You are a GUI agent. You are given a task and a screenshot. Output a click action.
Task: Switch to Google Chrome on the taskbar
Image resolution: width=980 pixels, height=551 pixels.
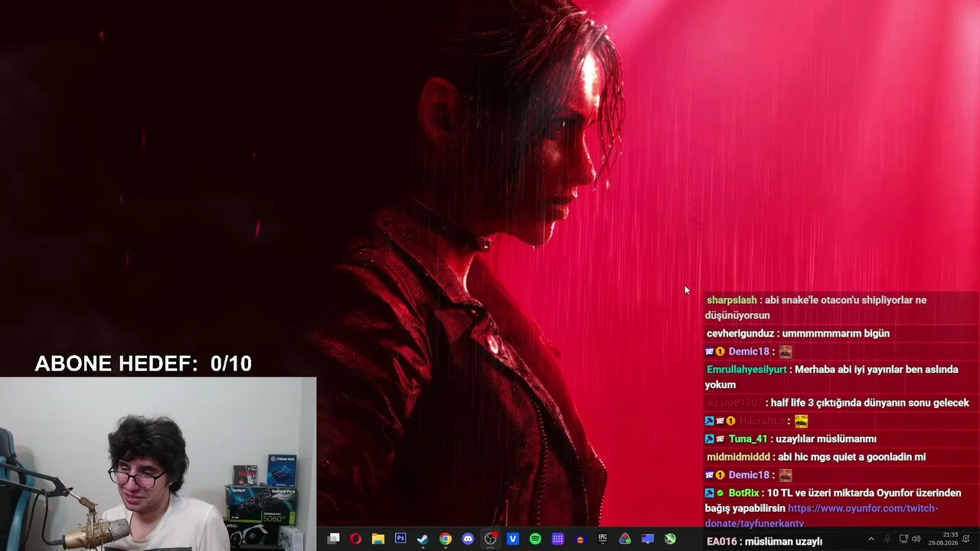(445, 539)
